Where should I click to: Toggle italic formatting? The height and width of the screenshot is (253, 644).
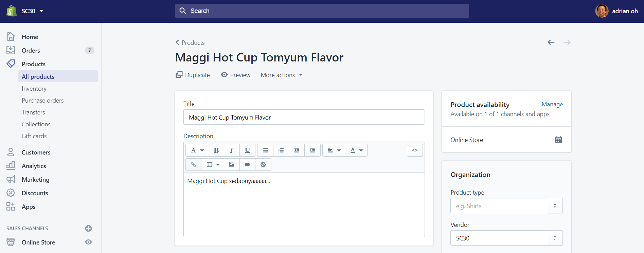click(232, 150)
